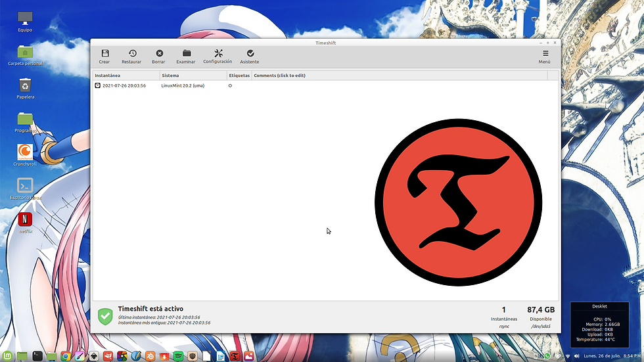Open Restaurar in the Timeshift toolbar
Screen dimensions: 644x362
131,57
